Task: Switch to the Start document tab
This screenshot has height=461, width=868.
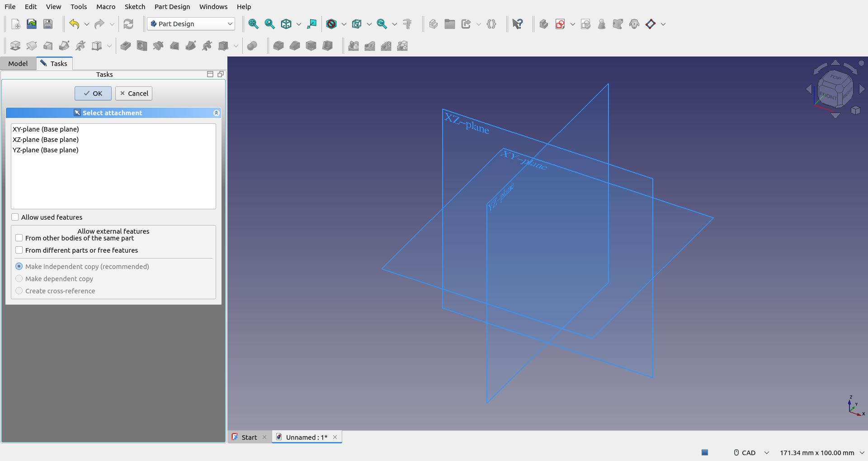Action: pos(249,437)
